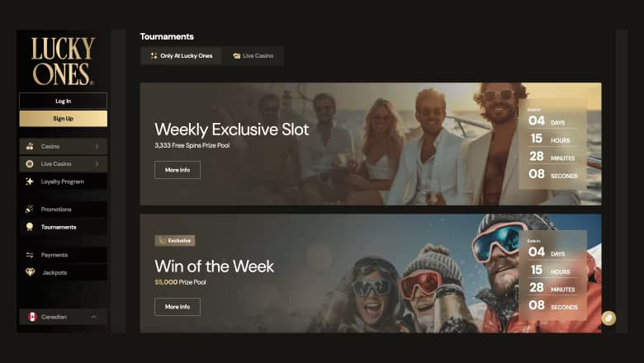Click the Lucky Ones logo
This screenshot has width=644, height=363.
[63, 61]
